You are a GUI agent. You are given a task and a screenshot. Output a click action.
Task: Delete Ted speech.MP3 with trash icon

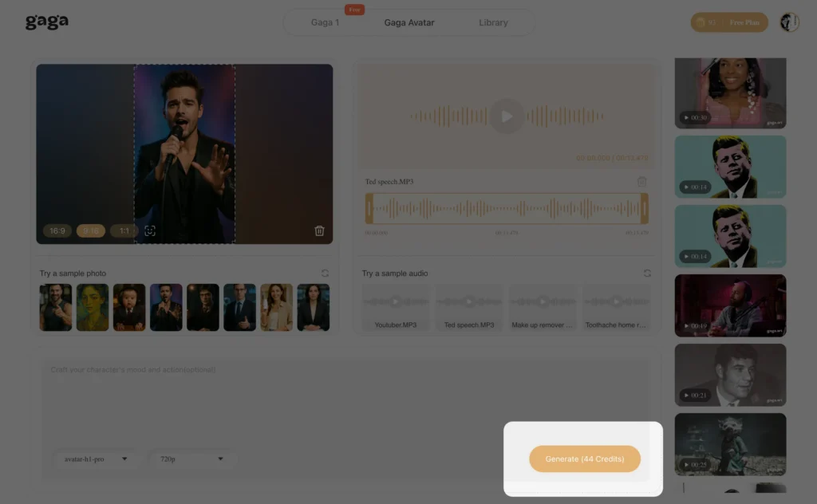pos(643,181)
